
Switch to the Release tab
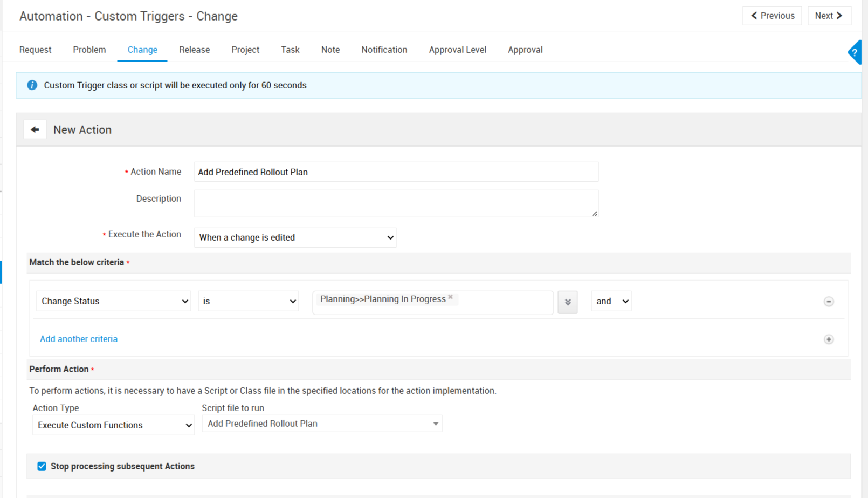(194, 50)
